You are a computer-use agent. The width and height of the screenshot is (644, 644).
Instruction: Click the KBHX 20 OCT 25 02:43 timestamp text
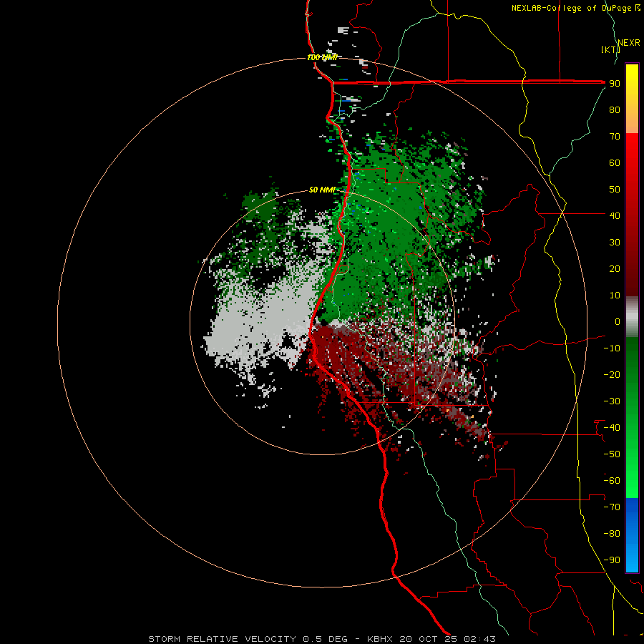pos(431,639)
